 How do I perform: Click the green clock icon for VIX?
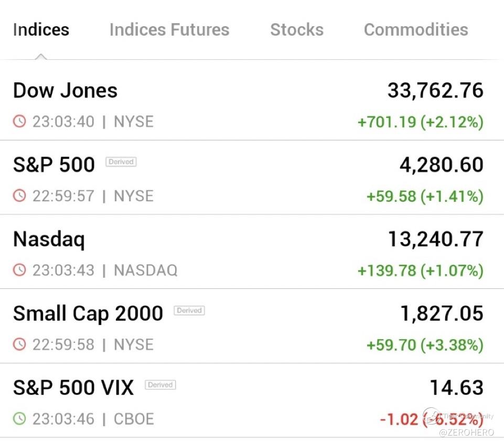tap(19, 419)
